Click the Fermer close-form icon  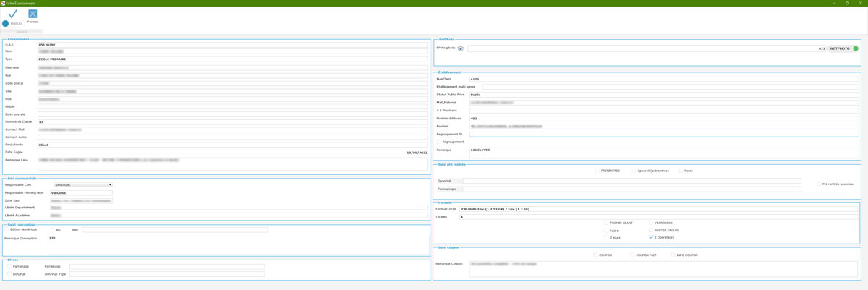point(33,14)
